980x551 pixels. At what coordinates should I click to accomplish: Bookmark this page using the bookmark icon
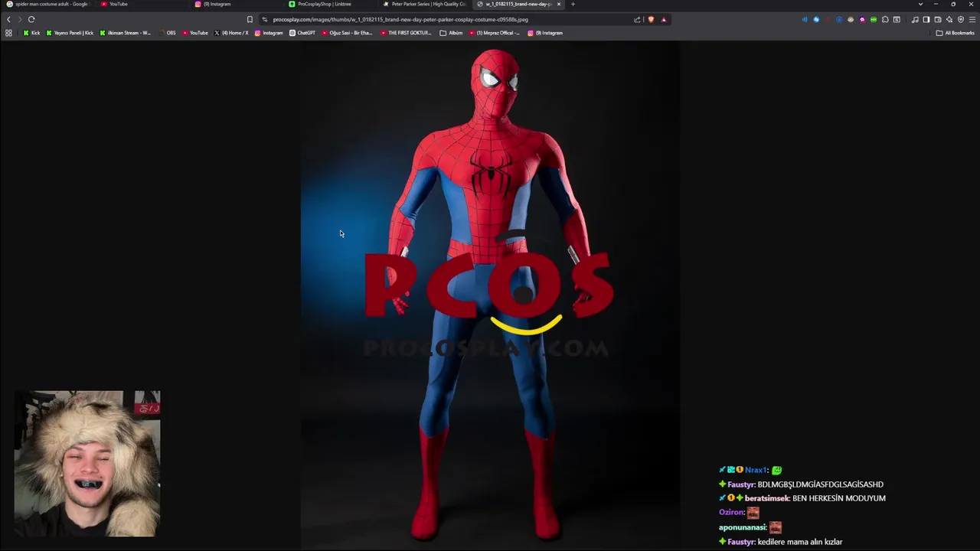(250, 19)
